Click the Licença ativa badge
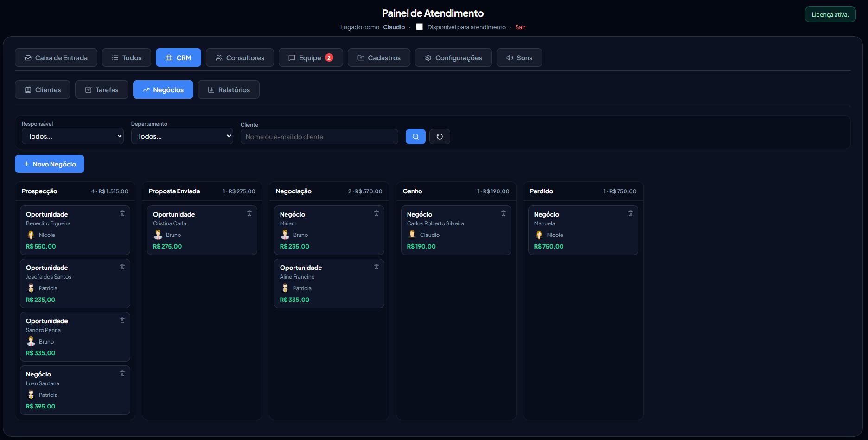This screenshot has height=440, width=868. [830, 14]
